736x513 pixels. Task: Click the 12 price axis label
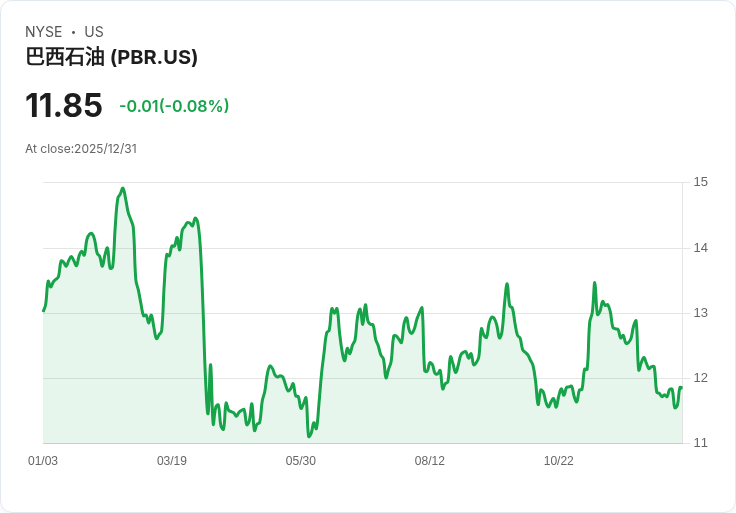coord(700,378)
